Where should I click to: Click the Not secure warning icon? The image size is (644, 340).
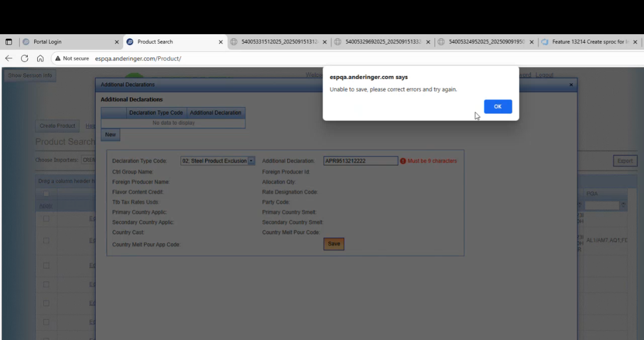click(x=58, y=58)
